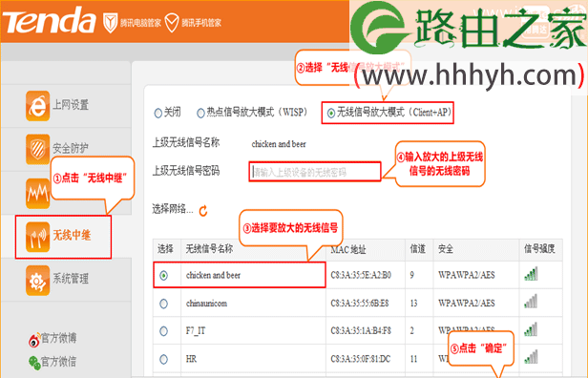Click signal strength bars for F7_IT
This screenshot has height=378, width=588.
pos(531,329)
